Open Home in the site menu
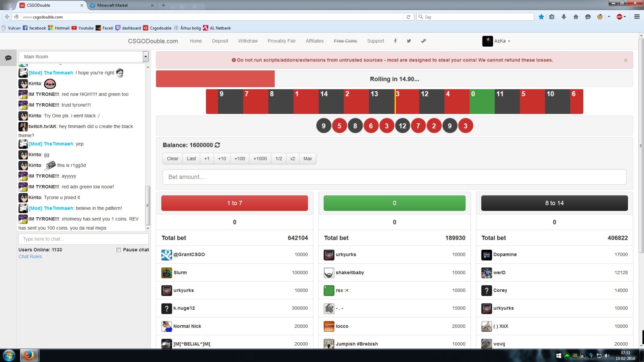644x362 pixels. tap(196, 41)
